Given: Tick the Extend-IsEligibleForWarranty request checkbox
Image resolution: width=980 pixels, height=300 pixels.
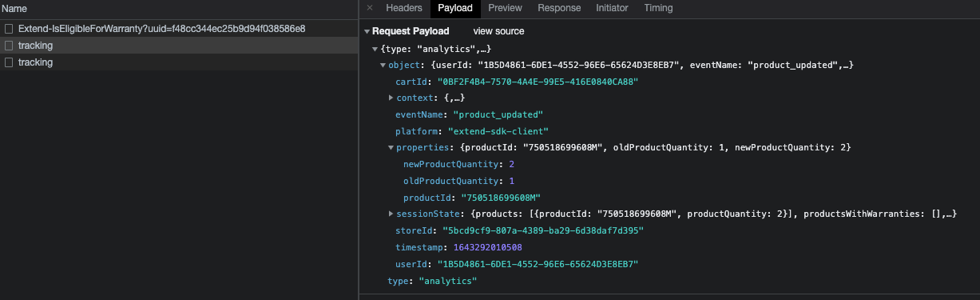Looking at the screenshot, I should tap(9, 29).
